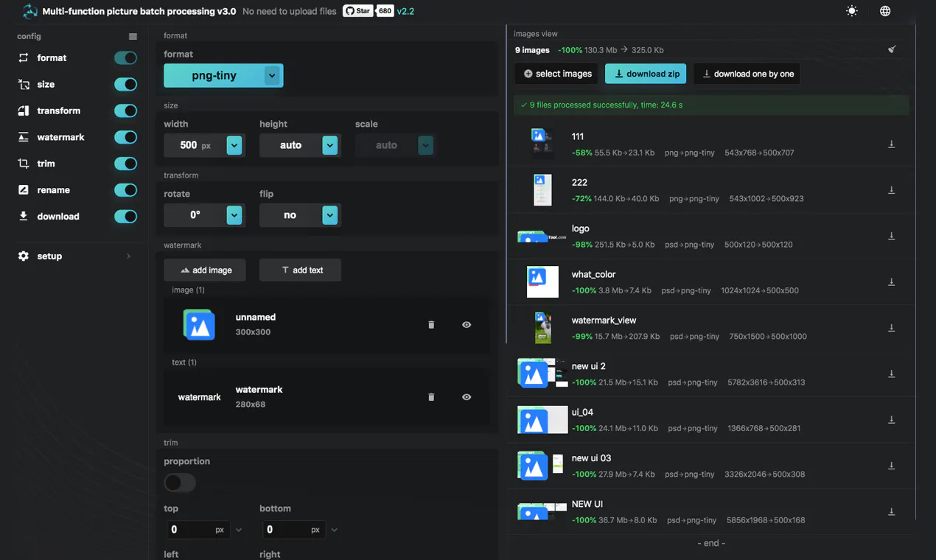Download the new ui 03 image
The image size is (936, 560).
click(x=891, y=466)
